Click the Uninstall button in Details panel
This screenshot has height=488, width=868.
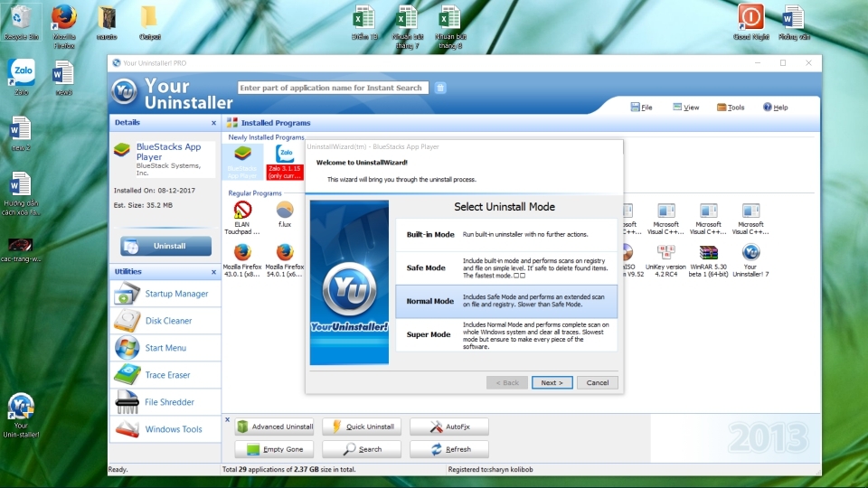pos(165,246)
